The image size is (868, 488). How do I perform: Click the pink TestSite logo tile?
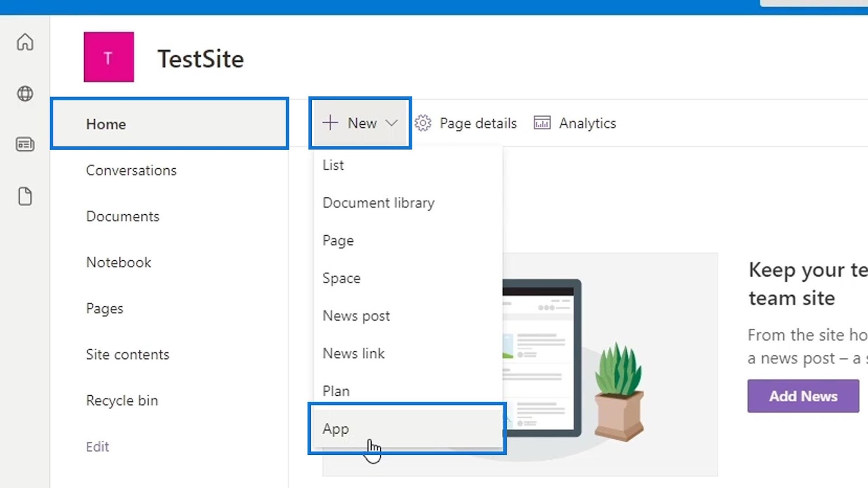pyautogui.click(x=108, y=57)
